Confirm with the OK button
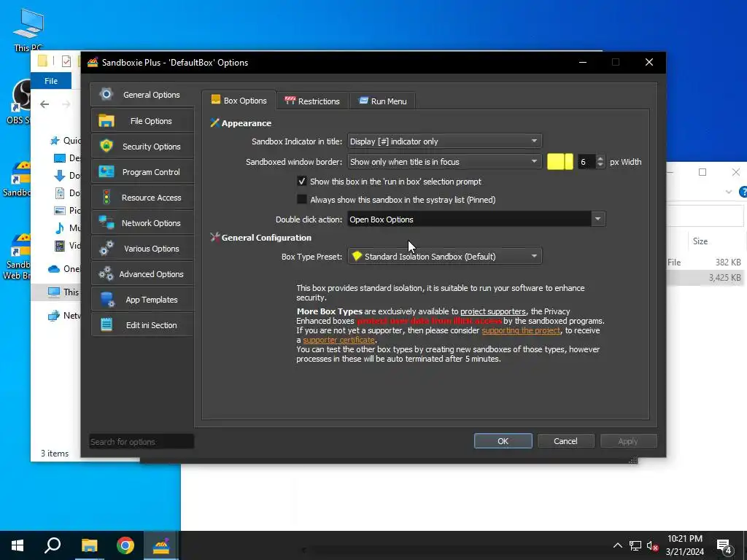 [503, 441]
